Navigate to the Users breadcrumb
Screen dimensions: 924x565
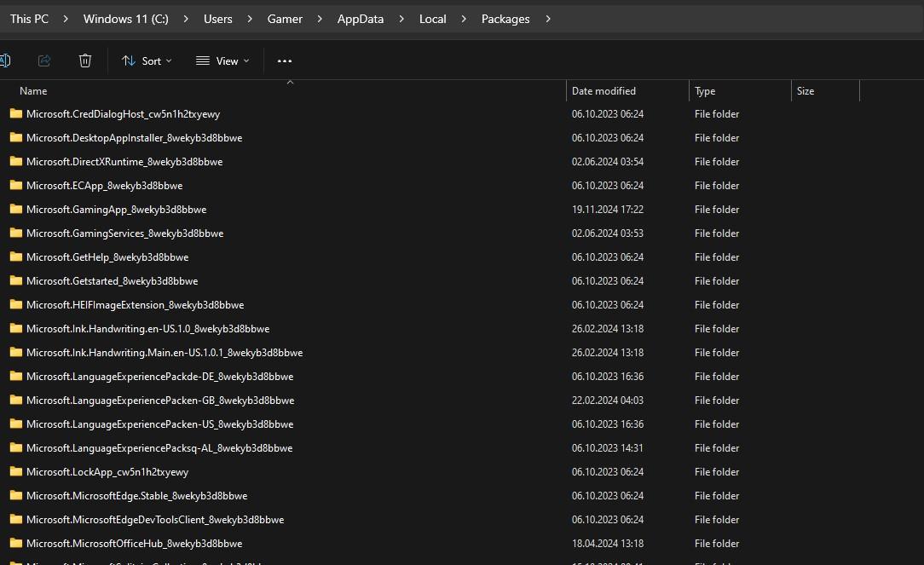point(217,19)
